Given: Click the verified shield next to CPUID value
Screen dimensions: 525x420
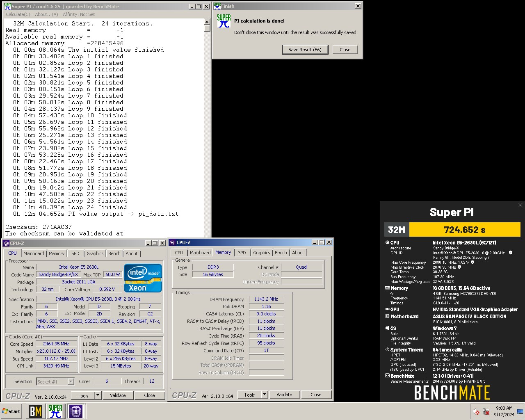Looking at the screenshot, I should click(x=511, y=253).
